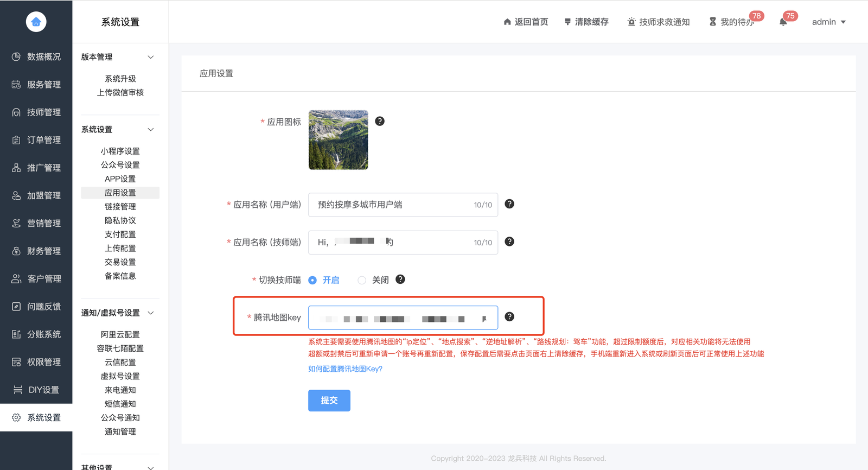Image resolution: width=868 pixels, height=470 pixels.
Task: Click the 应用图标 image thumbnail
Action: point(338,140)
